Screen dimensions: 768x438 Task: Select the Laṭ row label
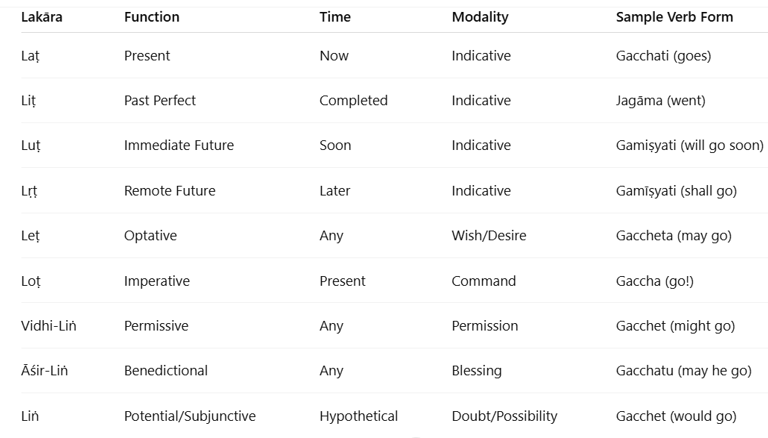click(x=30, y=56)
